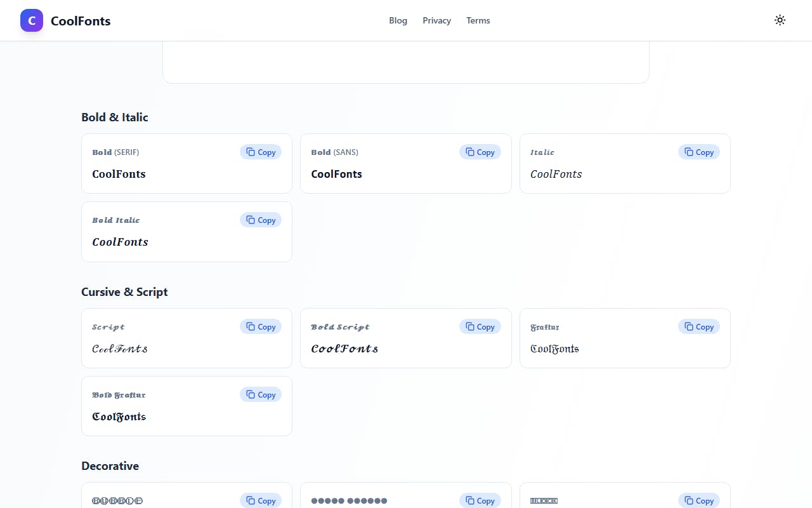This screenshot has height=508, width=812.
Task: Select the "Italic" card label
Action: (542, 152)
